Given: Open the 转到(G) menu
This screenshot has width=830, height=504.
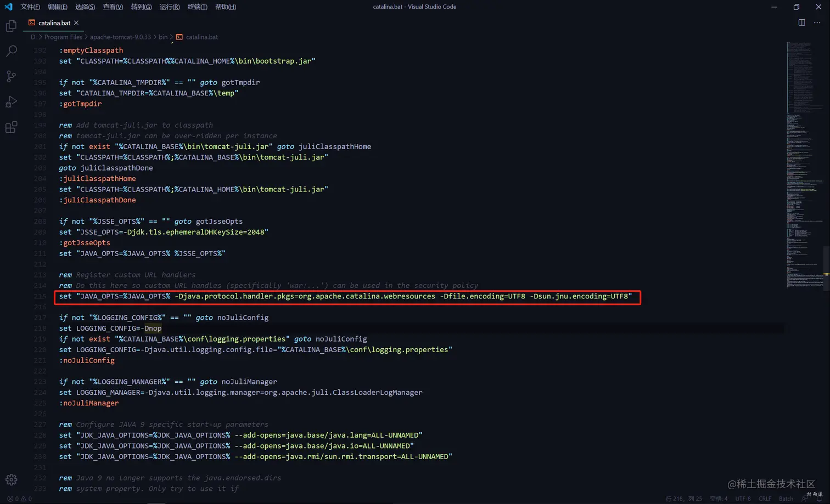Looking at the screenshot, I should click(x=142, y=7).
